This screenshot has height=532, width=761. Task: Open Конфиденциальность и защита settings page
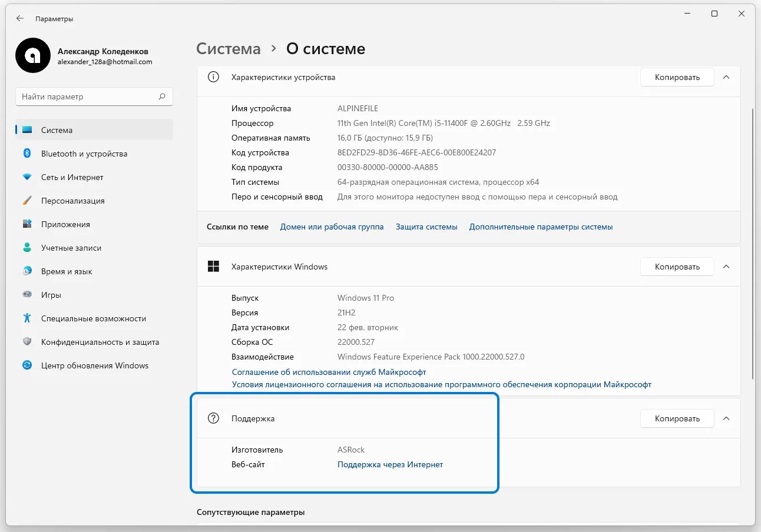[100, 342]
